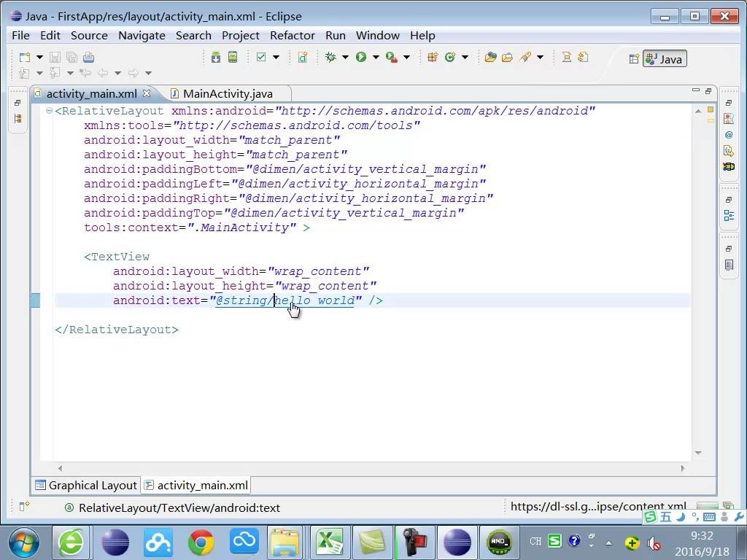
Task: Minimize the editor area icon
Action: click(x=695, y=90)
